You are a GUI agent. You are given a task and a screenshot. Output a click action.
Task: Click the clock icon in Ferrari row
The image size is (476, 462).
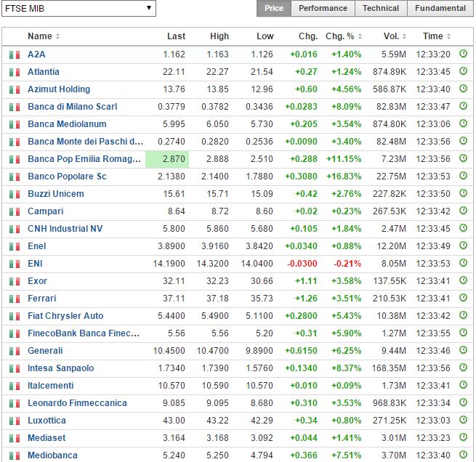pos(463,298)
